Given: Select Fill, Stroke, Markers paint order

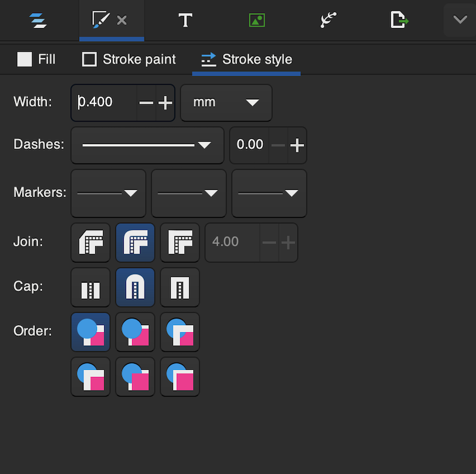Looking at the screenshot, I should coord(90,332).
